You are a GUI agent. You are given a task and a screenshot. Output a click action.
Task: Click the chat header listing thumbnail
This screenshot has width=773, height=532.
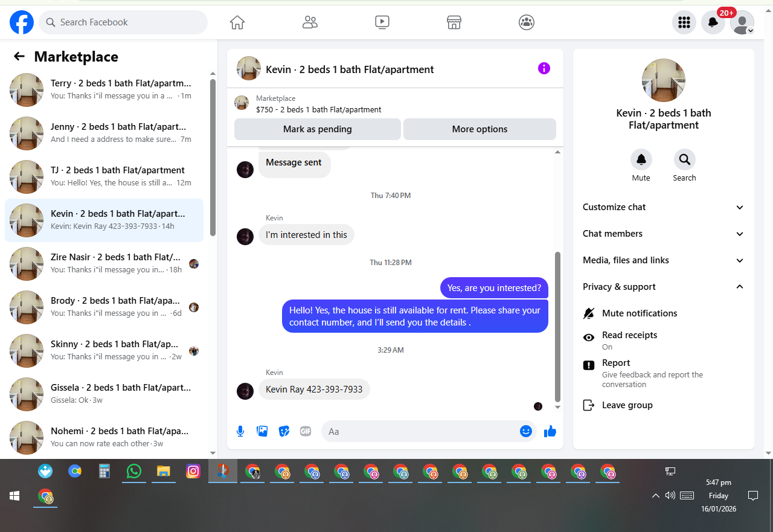pos(249,69)
